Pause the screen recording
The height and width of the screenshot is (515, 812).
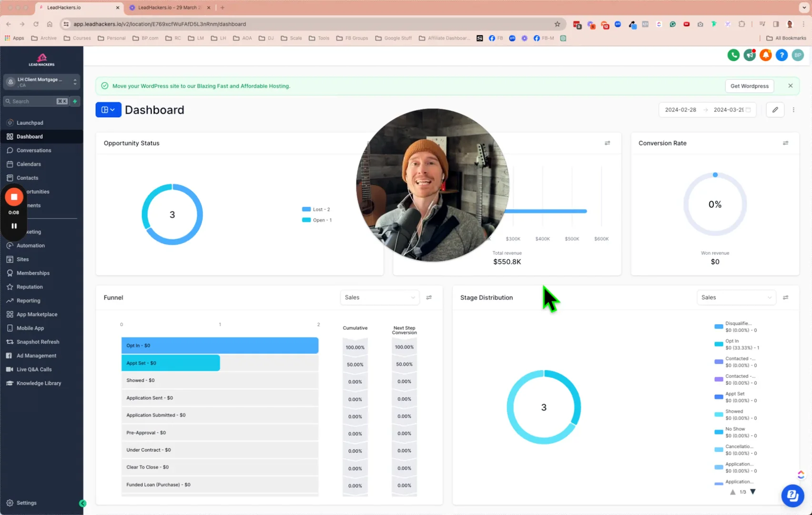[14, 226]
